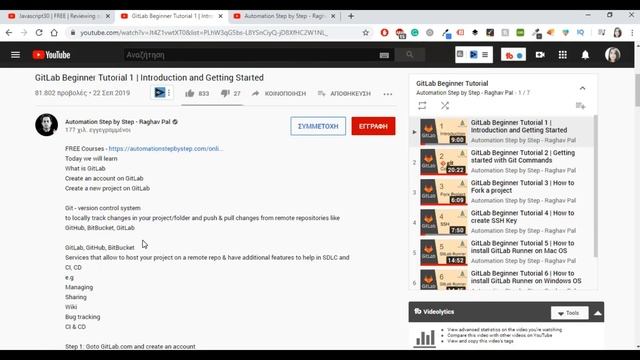Viewport: 640px width, 360px height.
Task: Click the red tb extension button in header
Action: 513,55
